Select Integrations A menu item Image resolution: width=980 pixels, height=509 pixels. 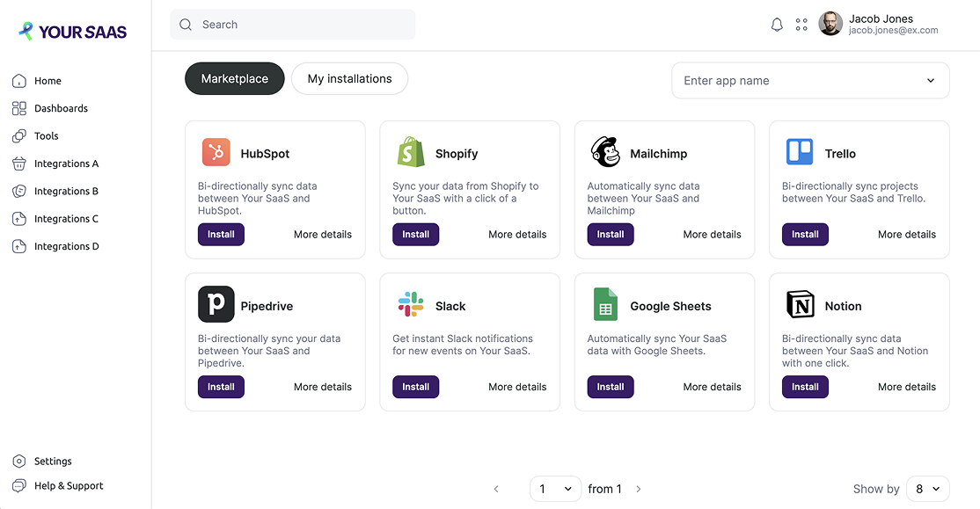click(66, 164)
